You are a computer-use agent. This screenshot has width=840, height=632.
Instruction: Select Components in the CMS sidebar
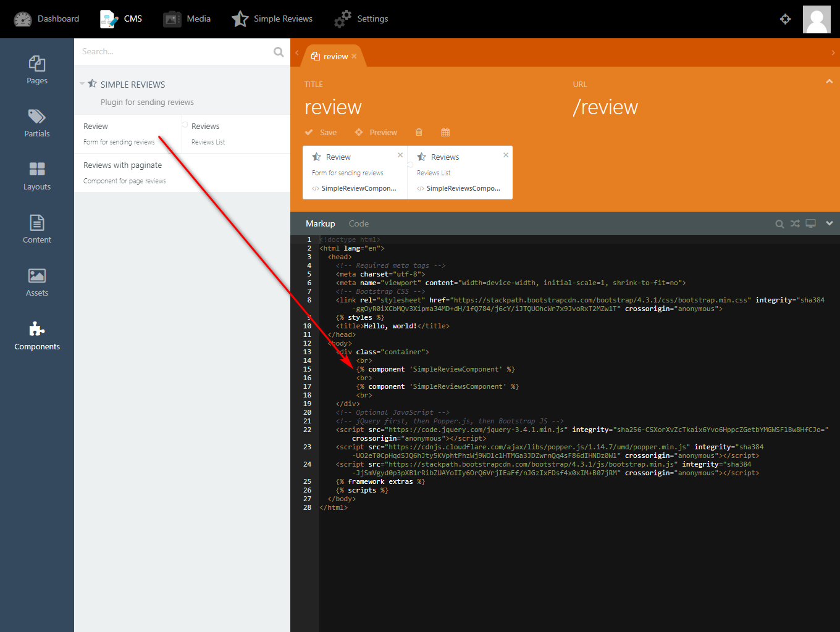pyautogui.click(x=37, y=336)
